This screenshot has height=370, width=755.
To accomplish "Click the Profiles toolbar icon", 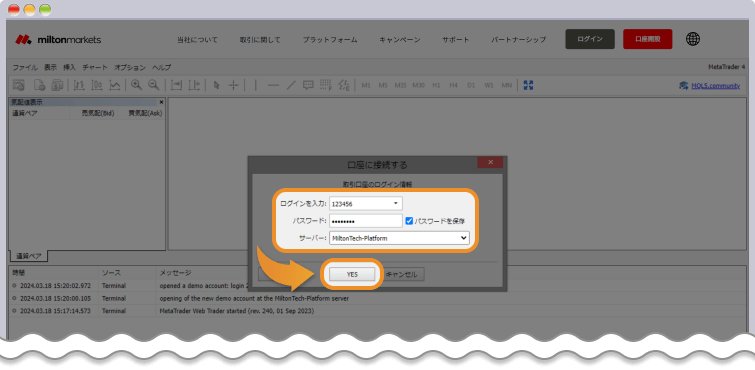I will point(57,85).
